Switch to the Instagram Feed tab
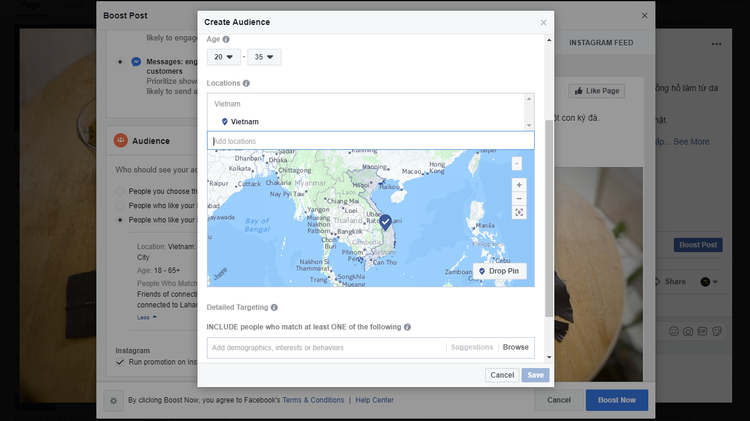Image resolution: width=750 pixels, height=421 pixels. click(601, 43)
